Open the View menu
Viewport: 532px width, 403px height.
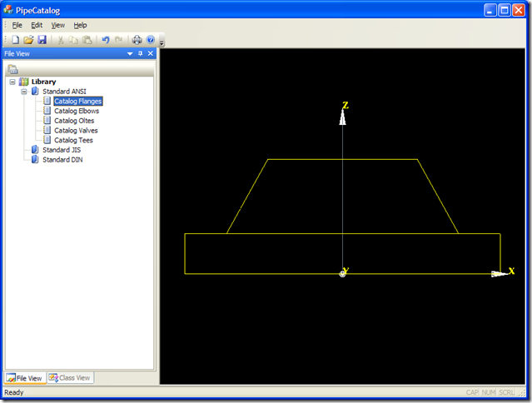(58, 25)
